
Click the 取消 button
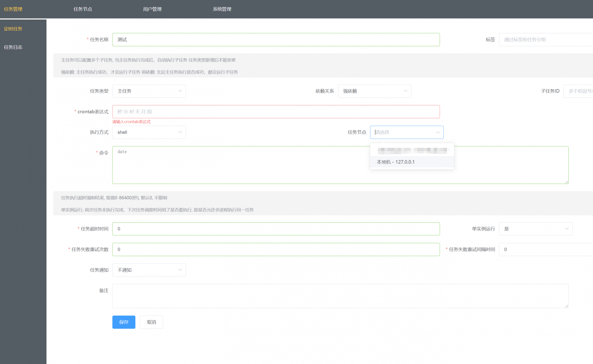(x=151, y=322)
